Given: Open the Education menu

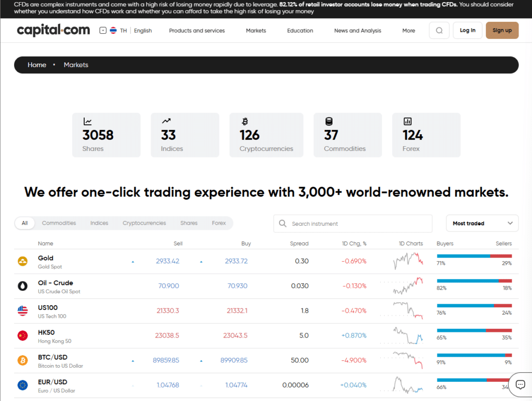Looking at the screenshot, I should (x=300, y=31).
